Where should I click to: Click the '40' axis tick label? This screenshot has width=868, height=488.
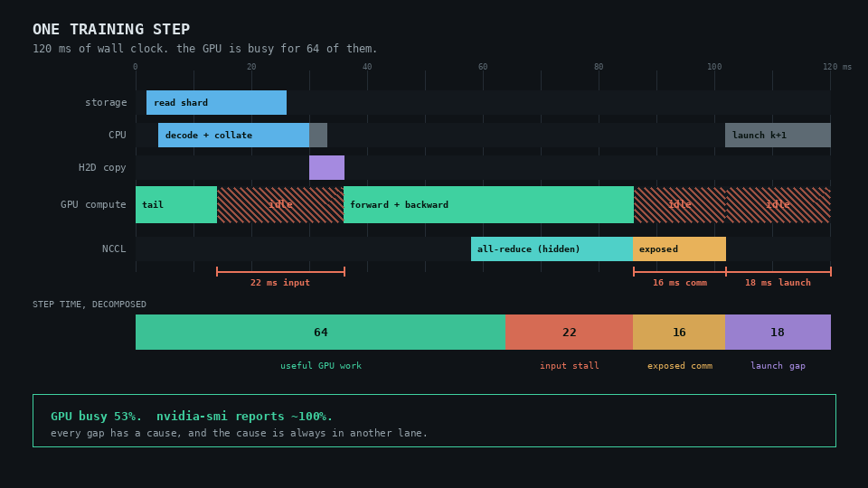tap(367, 67)
